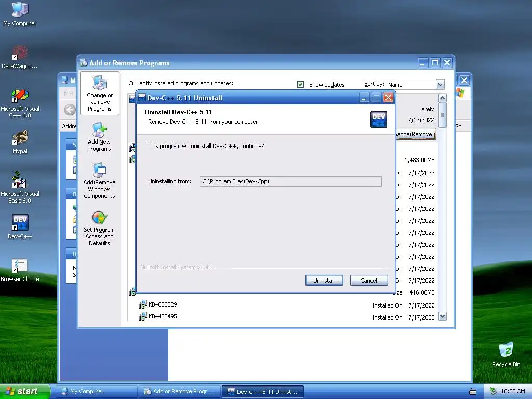The width and height of the screenshot is (532, 399).
Task: Click the programs list scrollbar thumb
Action: pos(443,115)
